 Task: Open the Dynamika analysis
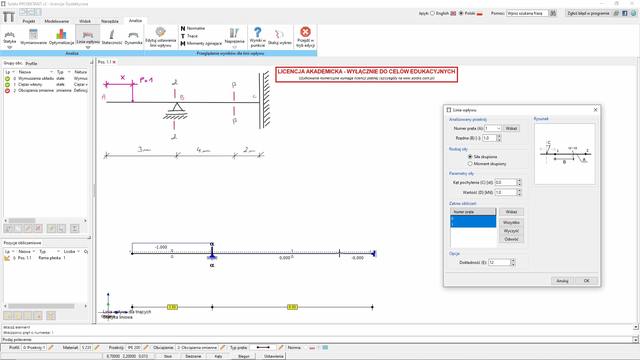(x=133, y=37)
